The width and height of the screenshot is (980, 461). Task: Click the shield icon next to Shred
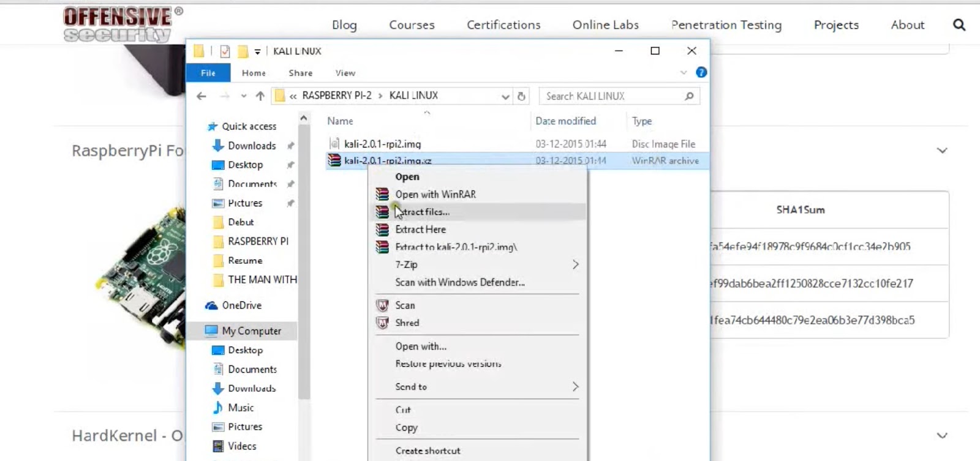pos(382,323)
